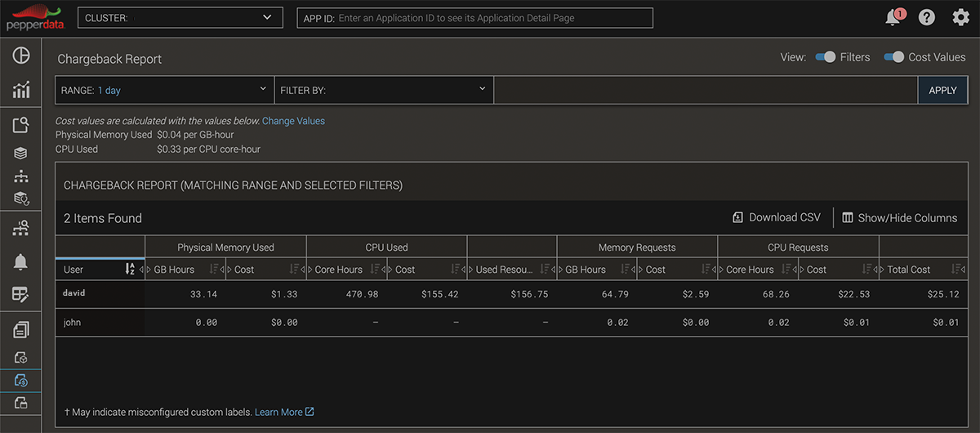Open the pie chart dashboard icon
The image size is (980, 433).
click(x=21, y=55)
